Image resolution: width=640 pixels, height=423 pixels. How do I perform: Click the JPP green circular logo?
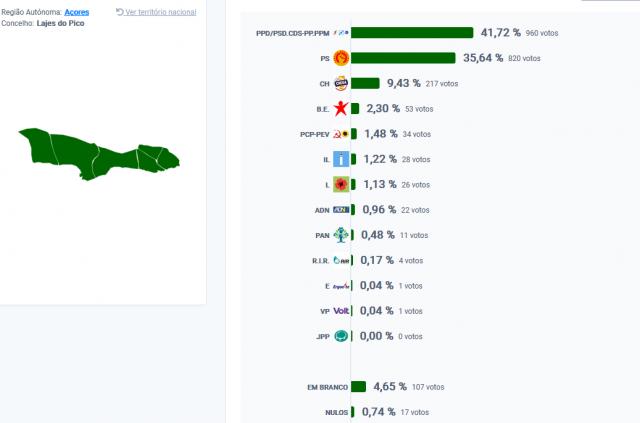[x=340, y=336]
